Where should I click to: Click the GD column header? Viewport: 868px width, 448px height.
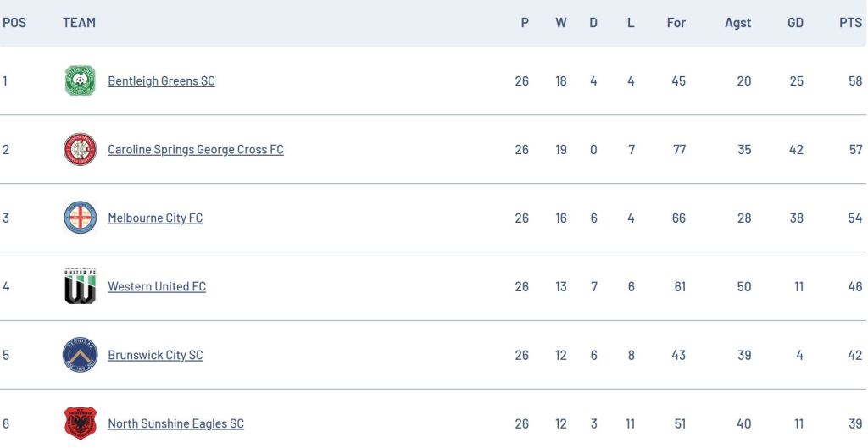click(x=795, y=23)
